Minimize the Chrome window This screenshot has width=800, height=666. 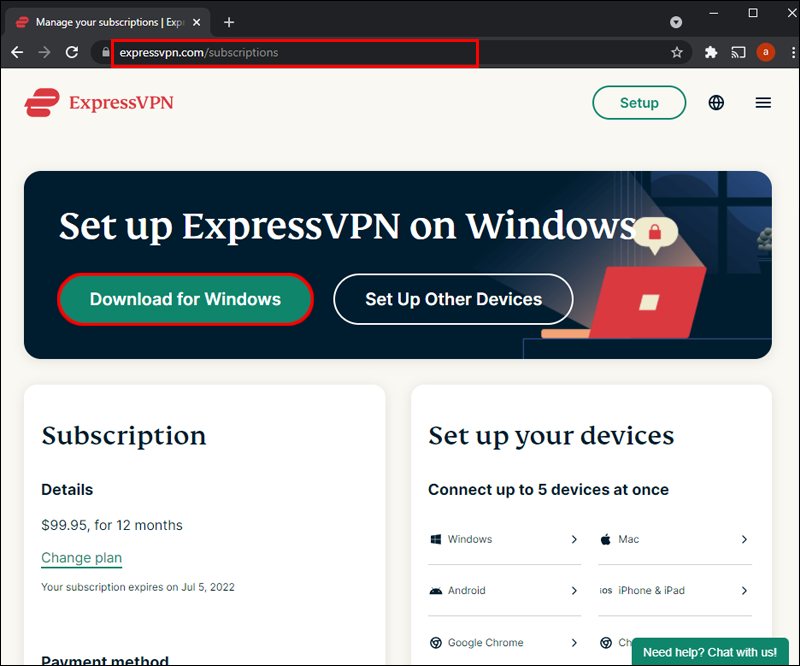714,13
